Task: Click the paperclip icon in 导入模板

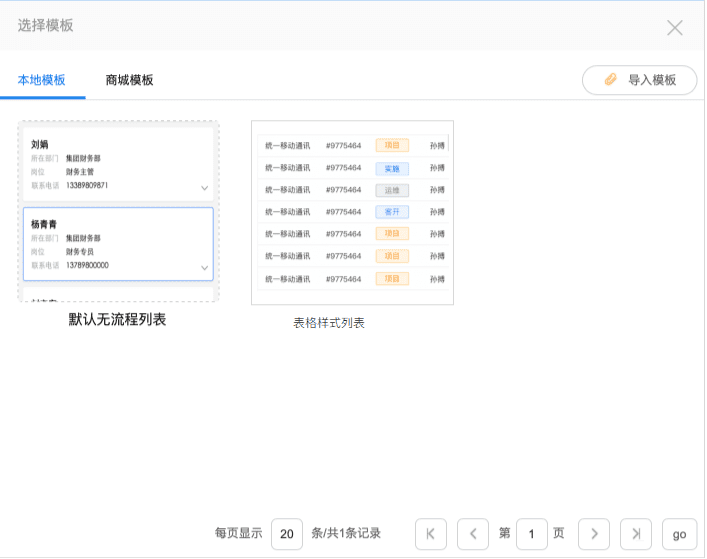Action: (610, 80)
